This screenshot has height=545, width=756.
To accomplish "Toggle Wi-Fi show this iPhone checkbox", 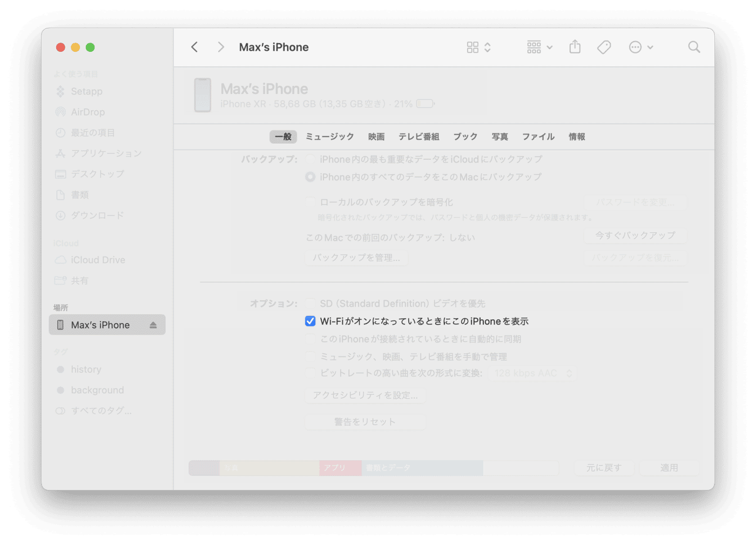I will (x=310, y=321).
